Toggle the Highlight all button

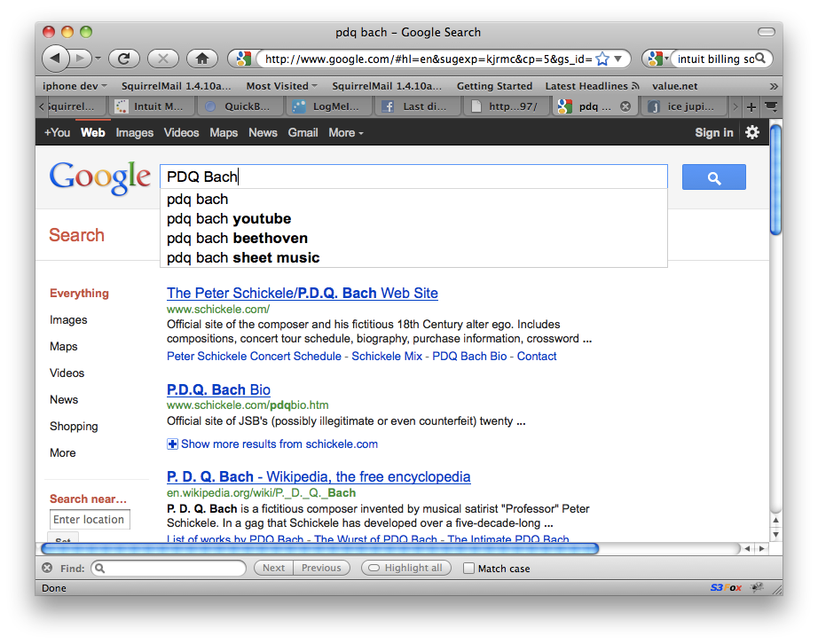point(405,568)
